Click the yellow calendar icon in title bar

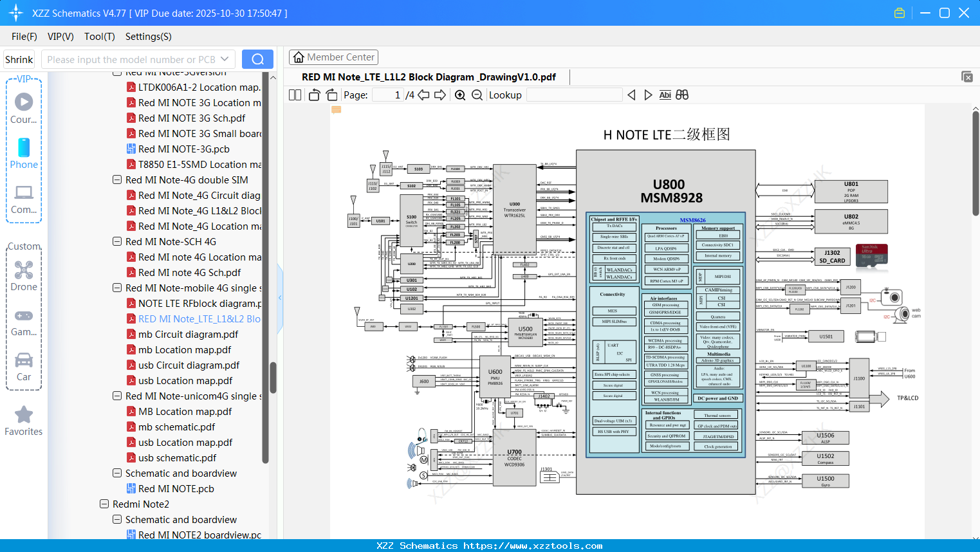[900, 13]
